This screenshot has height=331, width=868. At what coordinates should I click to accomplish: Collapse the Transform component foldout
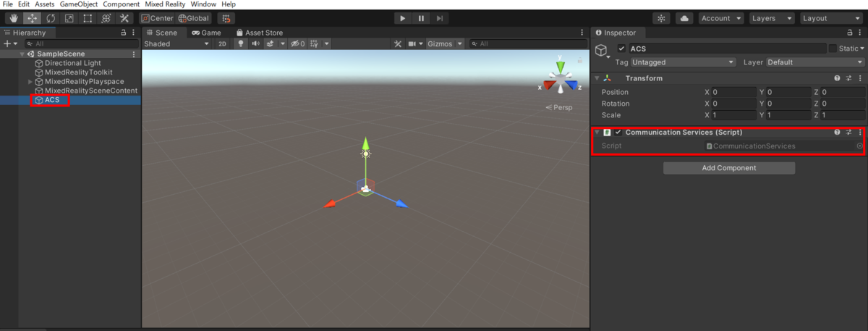597,78
